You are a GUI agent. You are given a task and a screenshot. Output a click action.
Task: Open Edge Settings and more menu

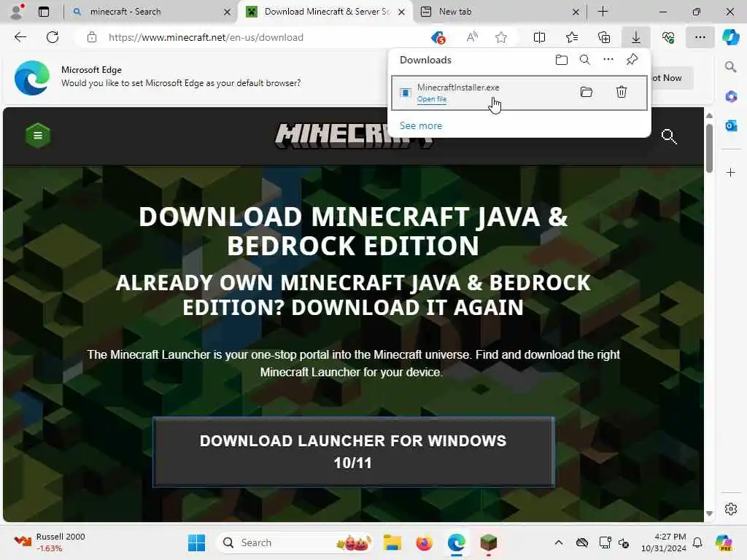700,37
